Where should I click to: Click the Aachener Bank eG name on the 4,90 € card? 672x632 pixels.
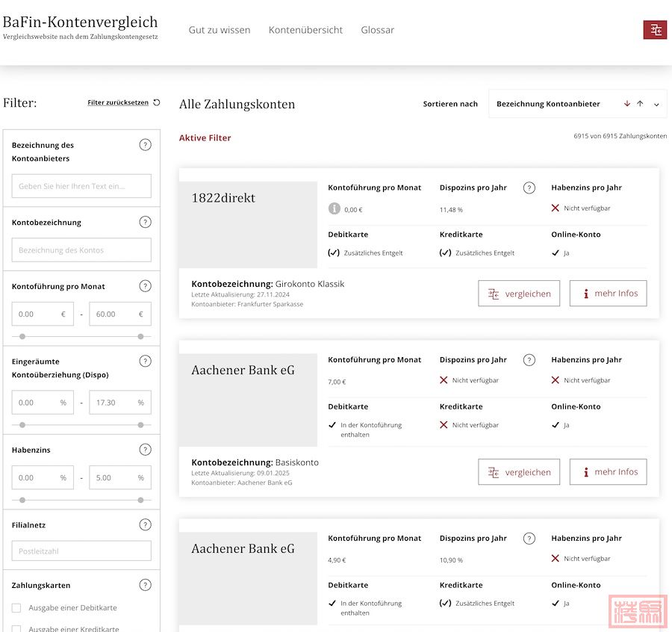pos(243,549)
